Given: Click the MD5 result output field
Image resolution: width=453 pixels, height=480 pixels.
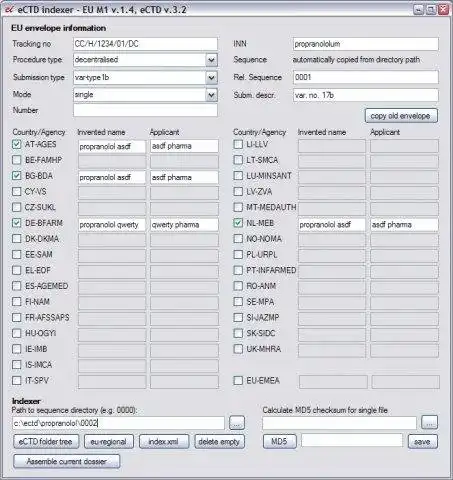Looking at the screenshot, I should [352, 441].
